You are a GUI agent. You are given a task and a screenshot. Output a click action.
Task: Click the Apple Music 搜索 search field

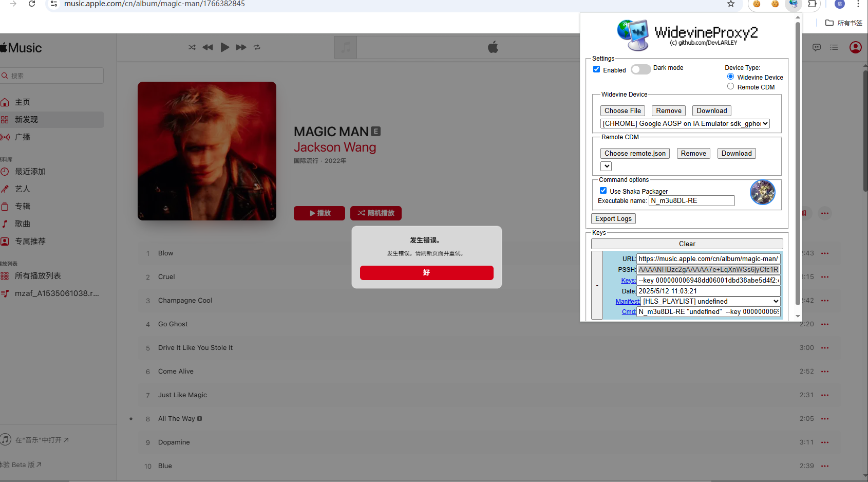click(52, 76)
